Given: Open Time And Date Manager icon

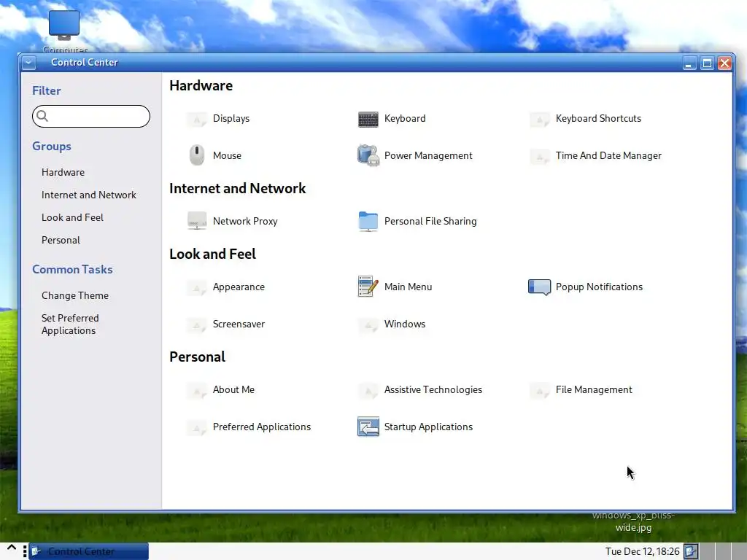Looking at the screenshot, I should tap(539, 156).
